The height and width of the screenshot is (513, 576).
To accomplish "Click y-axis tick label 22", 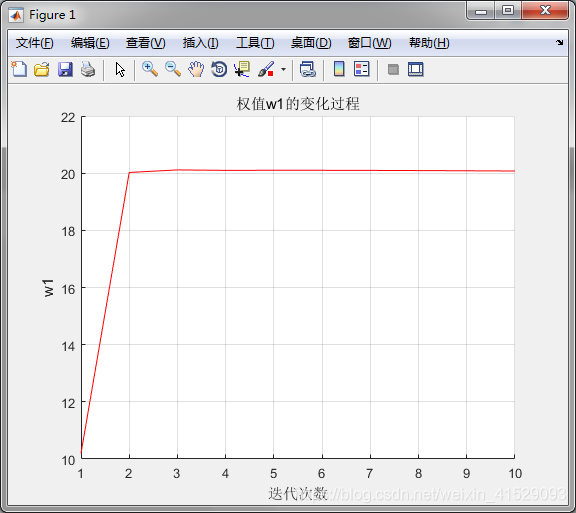I will point(68,118).
